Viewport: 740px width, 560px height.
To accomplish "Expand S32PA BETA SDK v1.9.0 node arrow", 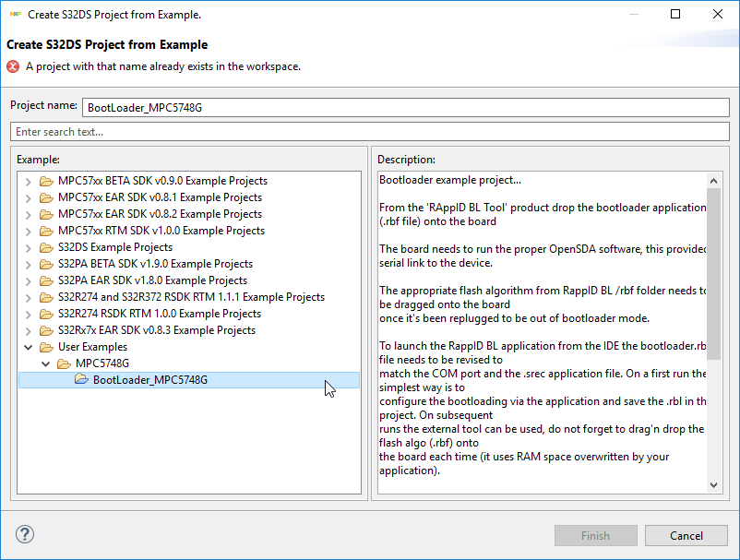I will click(29, 264).
